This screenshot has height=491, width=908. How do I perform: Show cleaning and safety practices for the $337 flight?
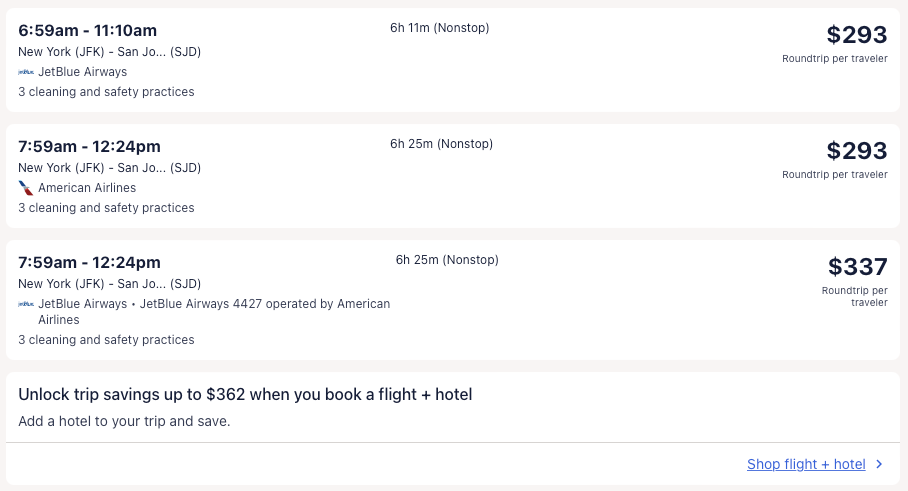106,340
